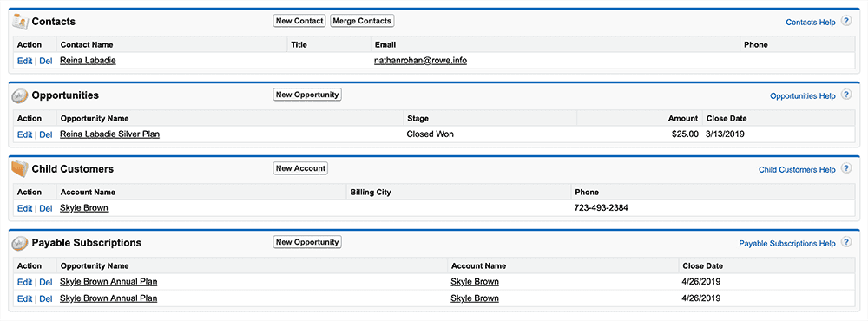Click the Merge Contacts button
Image resolution: width=868 pixels, height=321 pixels.
tap(362, 21)
